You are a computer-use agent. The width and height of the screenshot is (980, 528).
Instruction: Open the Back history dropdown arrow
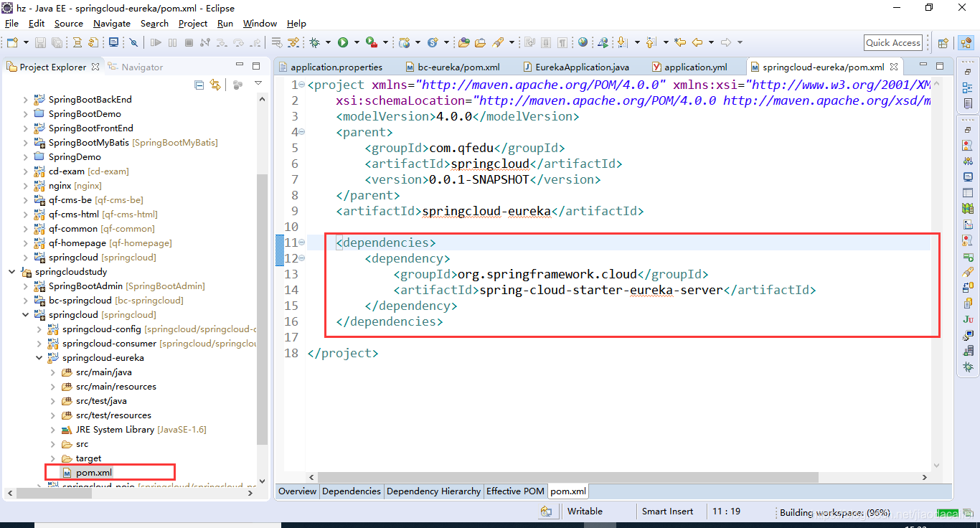(711, 42)
